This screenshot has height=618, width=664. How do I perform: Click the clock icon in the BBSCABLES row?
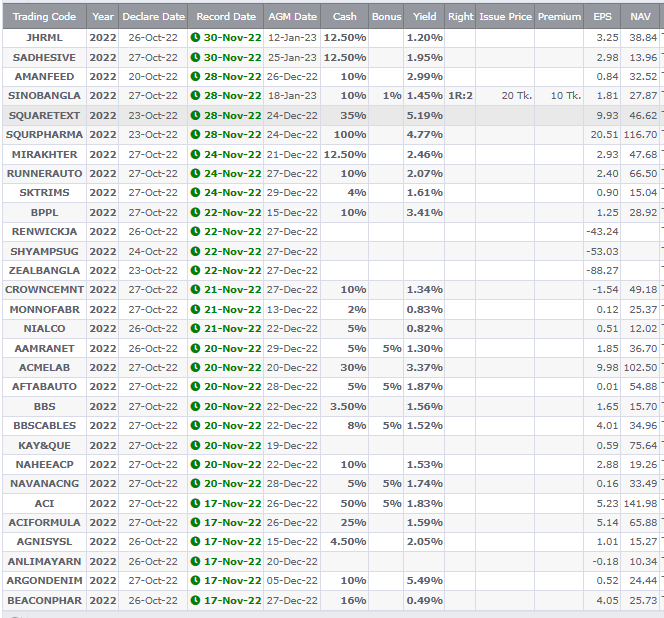195,426
